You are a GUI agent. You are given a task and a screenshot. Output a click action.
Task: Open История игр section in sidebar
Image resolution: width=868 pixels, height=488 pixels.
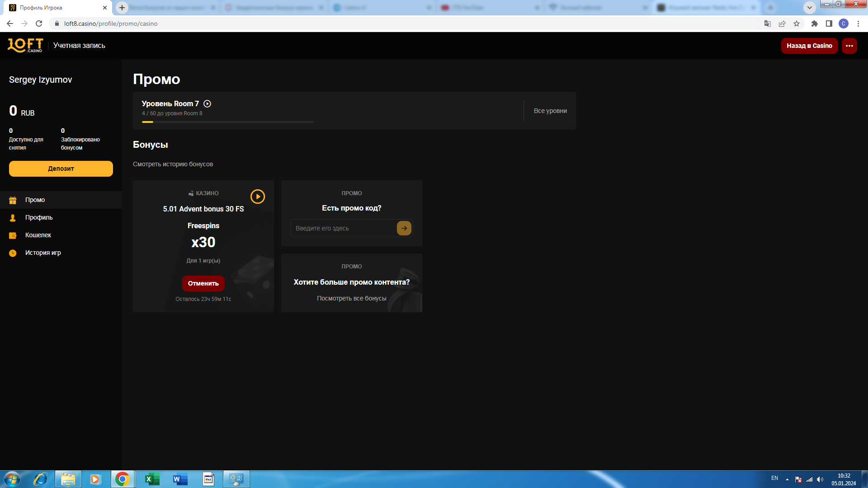pyautogui.click(x=43, y=253)
